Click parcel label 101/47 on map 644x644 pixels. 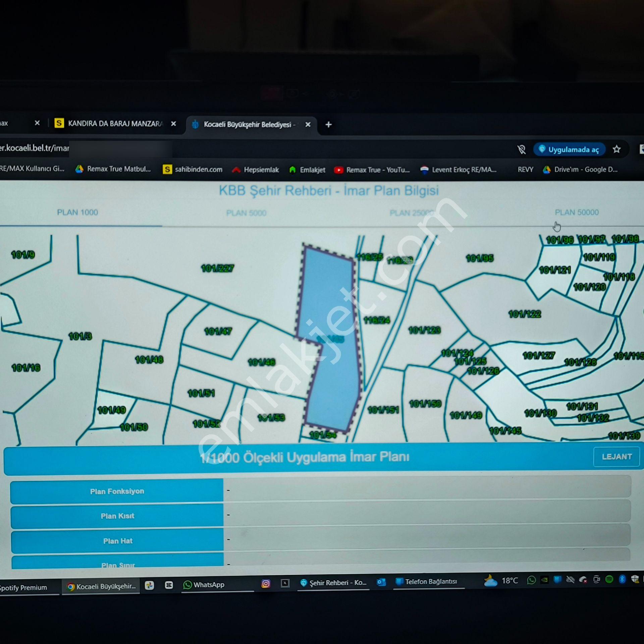click(x=218, y=332)
